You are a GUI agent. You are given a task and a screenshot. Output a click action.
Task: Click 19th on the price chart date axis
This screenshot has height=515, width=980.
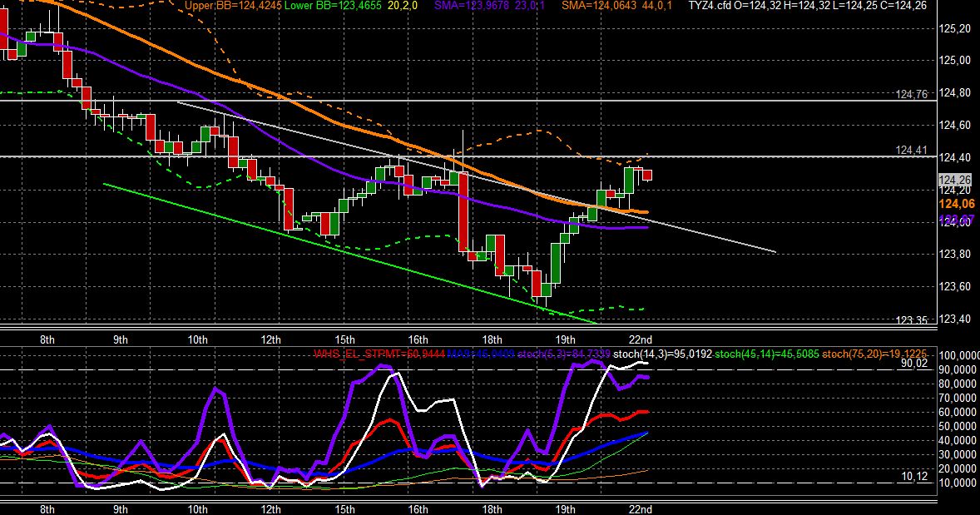(x=565, y=340)
